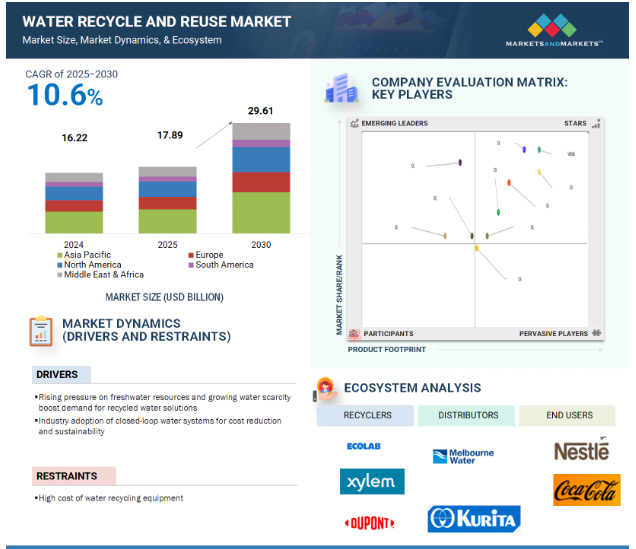
Task: Click the 'WATER RECYCLE AND REUSE MARKET' title
Action: point(157,21)
